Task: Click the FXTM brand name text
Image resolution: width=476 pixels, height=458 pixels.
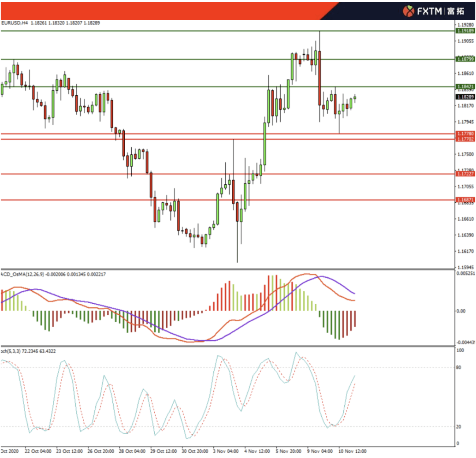Action: click(429, 11)
